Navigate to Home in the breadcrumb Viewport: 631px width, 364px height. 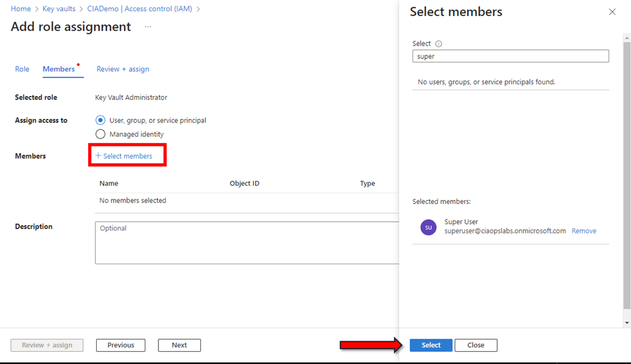pos(21,9)
